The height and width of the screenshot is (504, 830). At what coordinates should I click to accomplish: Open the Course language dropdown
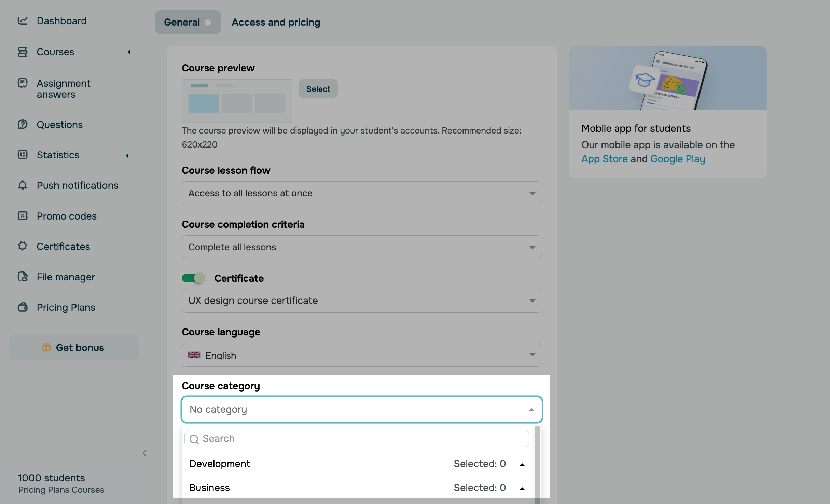pyautogui.click(x=361, y=355)
